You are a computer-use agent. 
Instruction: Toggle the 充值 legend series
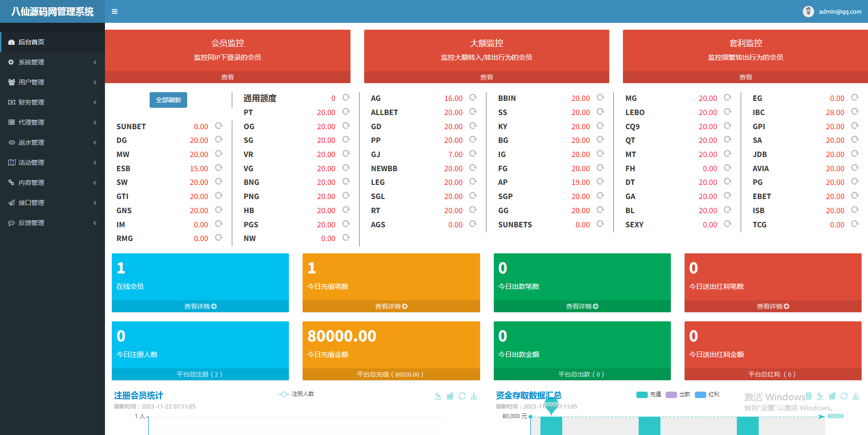[648, 394]
